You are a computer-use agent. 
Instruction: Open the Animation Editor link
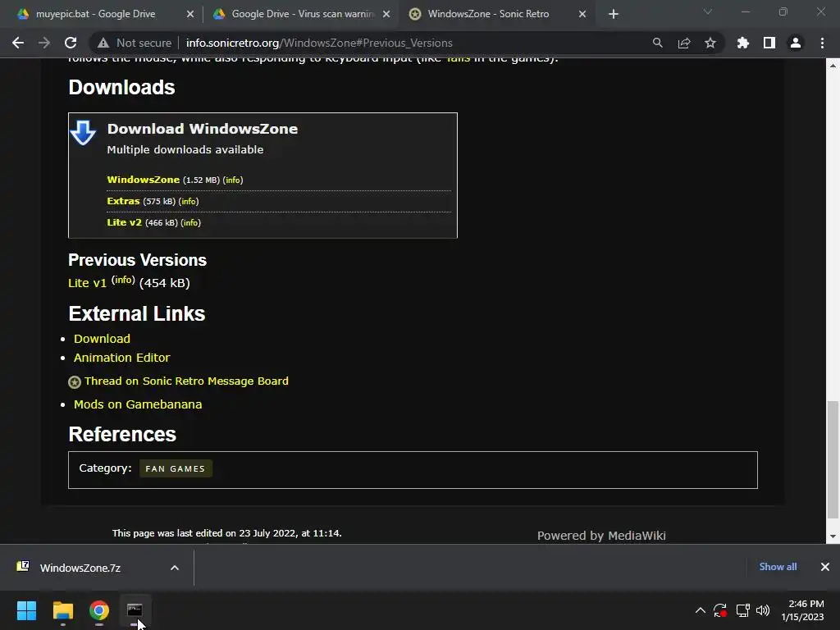click(x=121, y=358)
